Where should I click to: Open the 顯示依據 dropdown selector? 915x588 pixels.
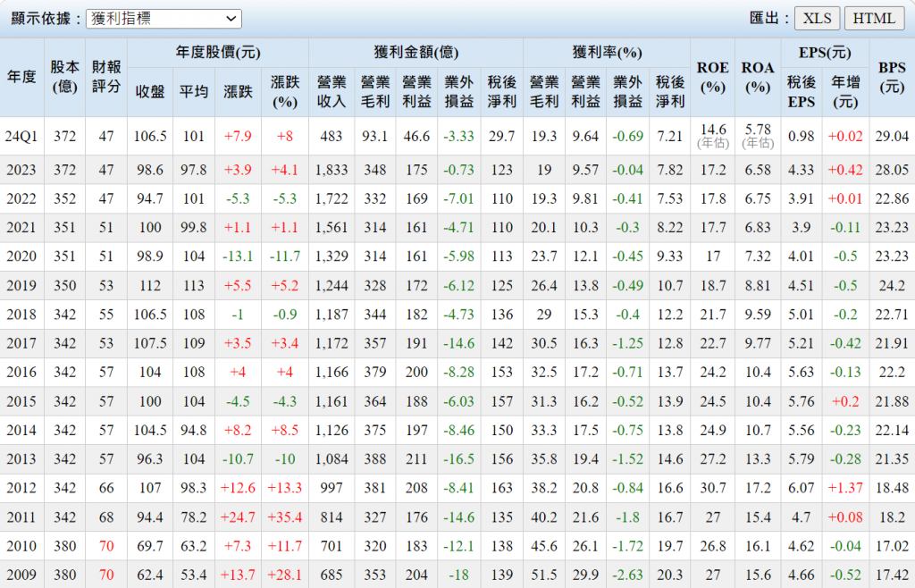(x=164, y=19)
